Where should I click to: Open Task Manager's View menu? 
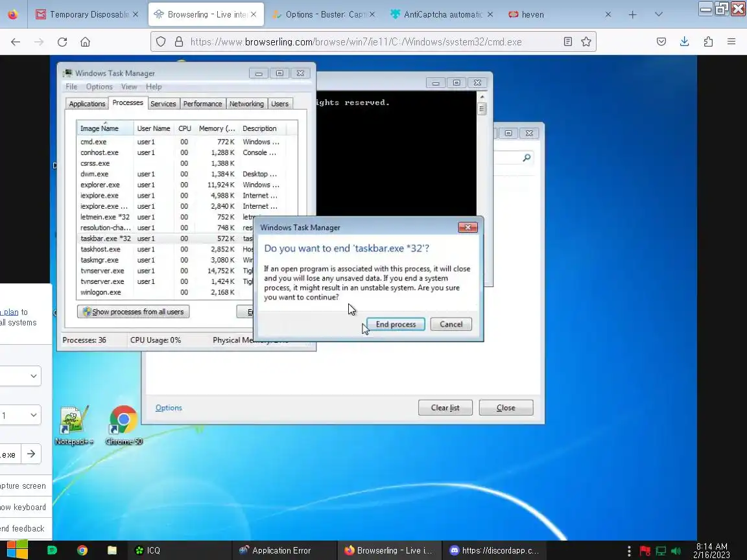tap(128, 87)
